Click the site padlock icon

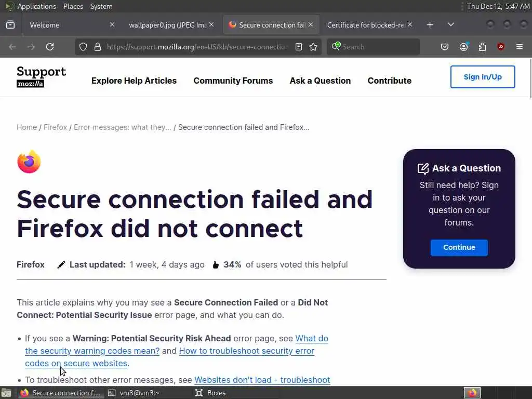tap(98, 47)
